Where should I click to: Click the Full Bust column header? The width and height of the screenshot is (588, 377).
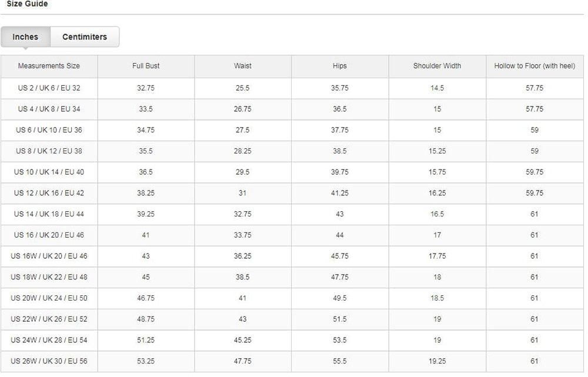(146, 66)
